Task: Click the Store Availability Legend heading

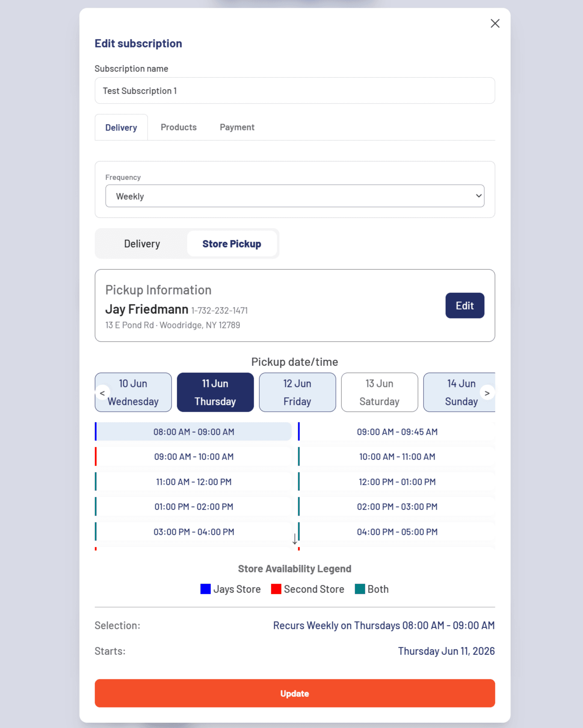Action: tap(295, 569)
